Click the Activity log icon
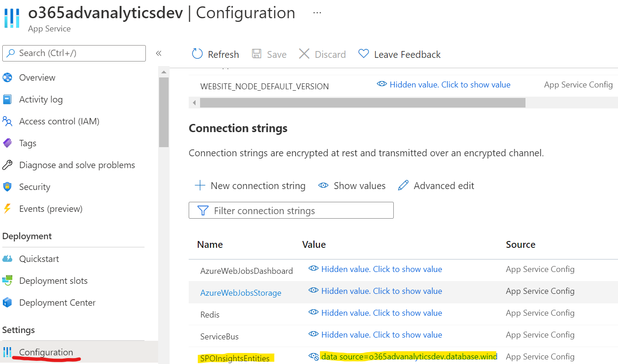This screenshot has width=618, height=364. 7,99
